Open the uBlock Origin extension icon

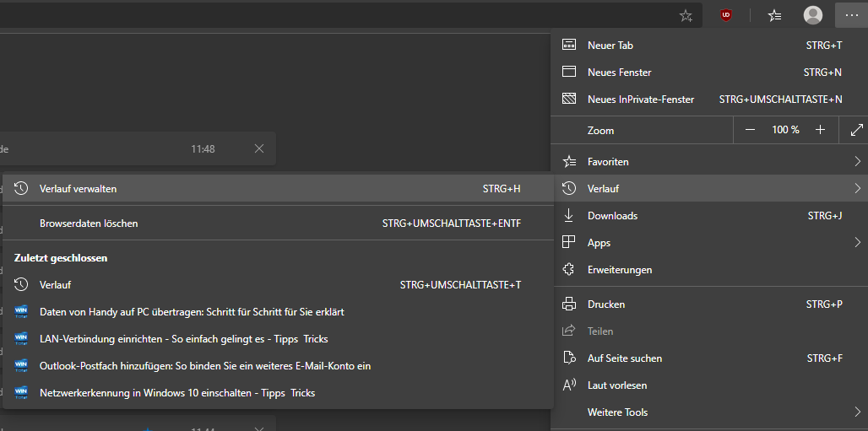[x=725, y=15]
